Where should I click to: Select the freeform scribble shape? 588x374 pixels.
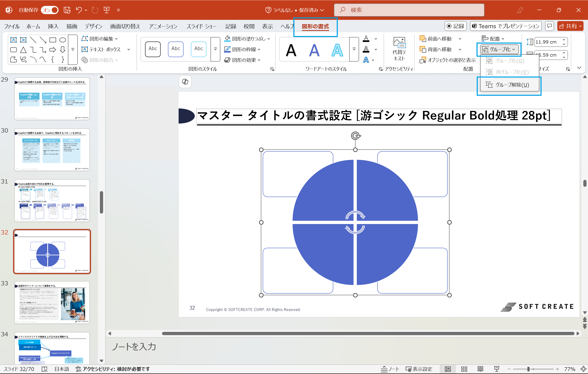coord(23,59)
